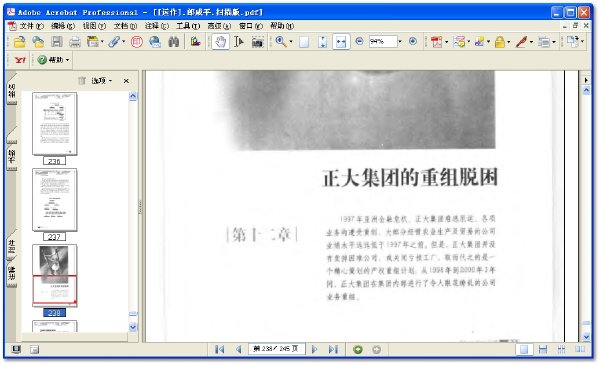600x365 pixels.
Task: Go to the previous page arrow
Action: 238,349
